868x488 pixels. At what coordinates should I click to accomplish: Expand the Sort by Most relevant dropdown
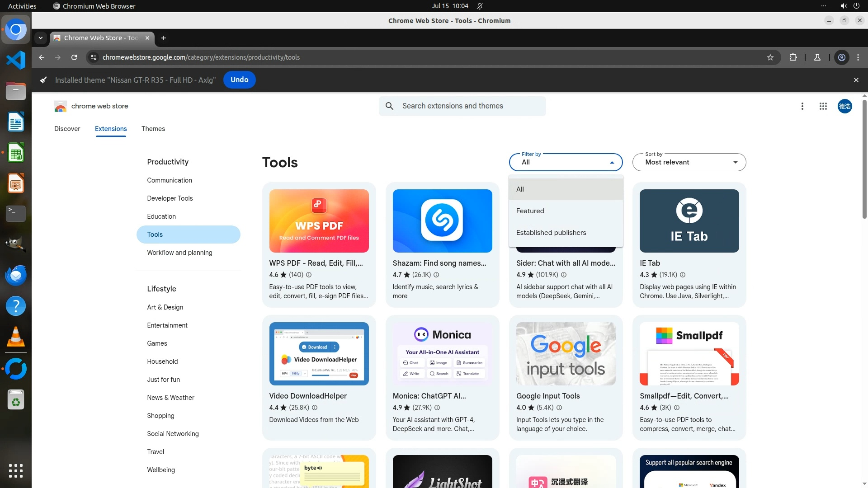(689, 162)
